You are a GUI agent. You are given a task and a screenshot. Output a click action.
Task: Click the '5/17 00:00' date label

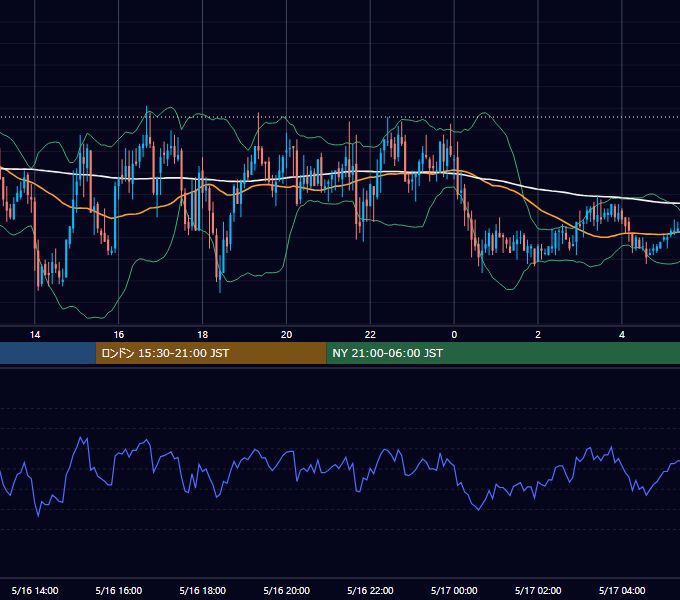(454, 590)
